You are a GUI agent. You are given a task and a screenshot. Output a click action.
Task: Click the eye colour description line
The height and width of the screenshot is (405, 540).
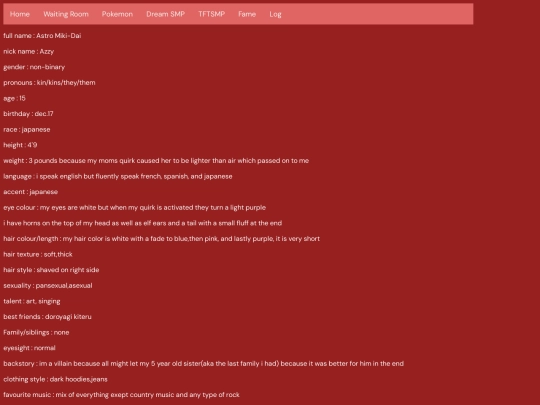click(135, 207)
